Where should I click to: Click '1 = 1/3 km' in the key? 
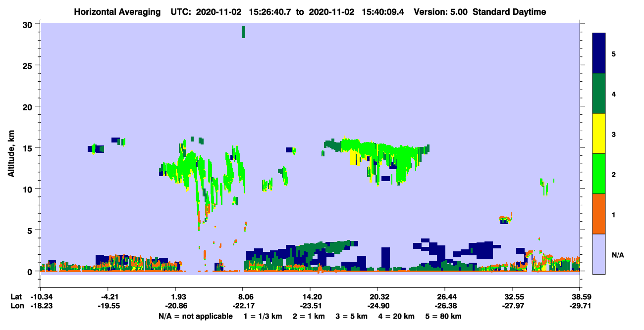coord(264,316)
